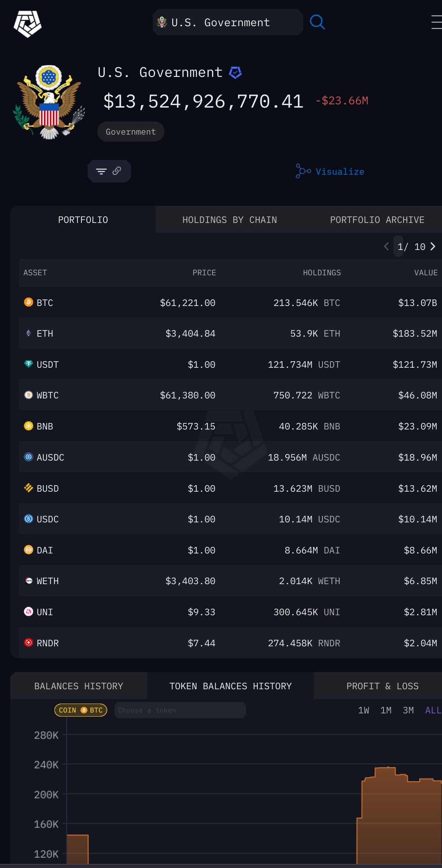The width and height of the screenshot is (442, 868).
Task: Click the ETH asset icon
Action: click(x=28, y=333)
